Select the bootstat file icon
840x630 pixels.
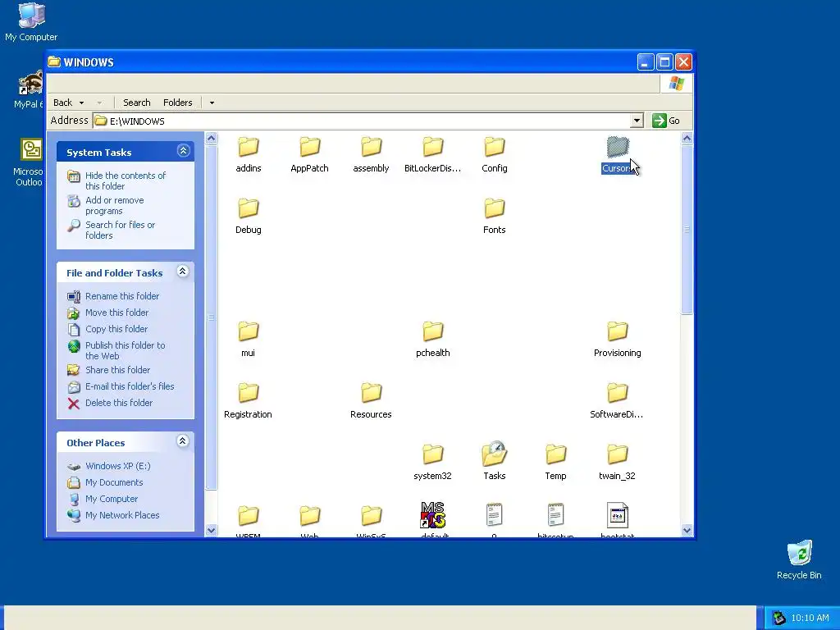tap(617, 515)
